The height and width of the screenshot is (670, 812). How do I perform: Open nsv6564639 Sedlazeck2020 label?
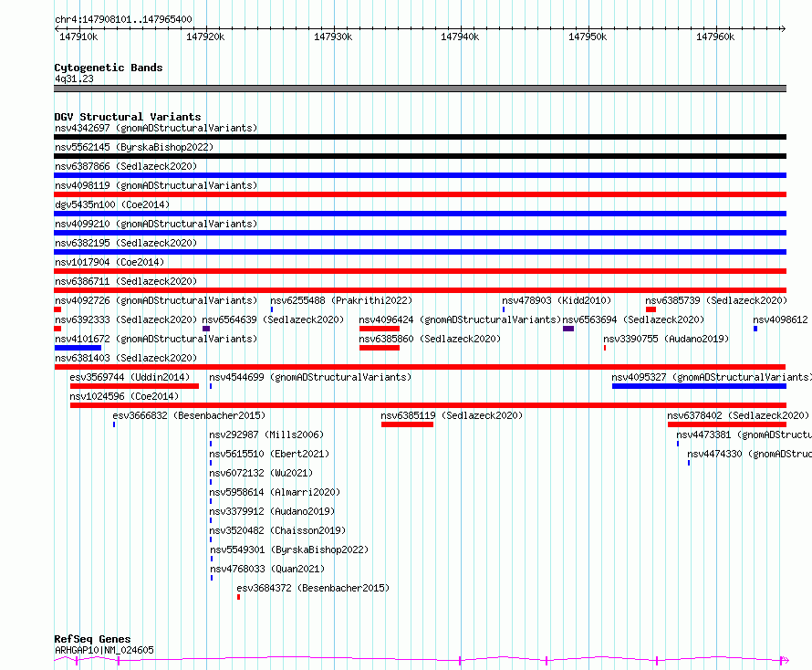click(273, 319)
